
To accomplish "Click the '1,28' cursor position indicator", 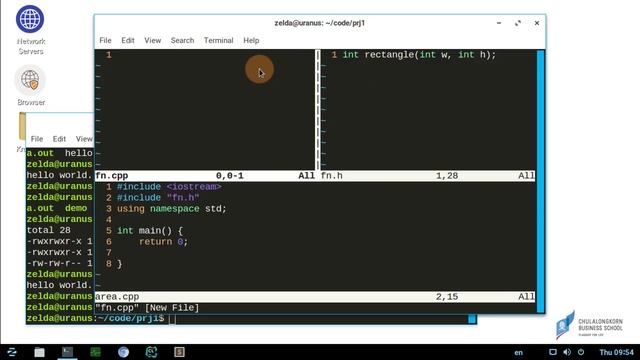I will click(x=447, y=176).
